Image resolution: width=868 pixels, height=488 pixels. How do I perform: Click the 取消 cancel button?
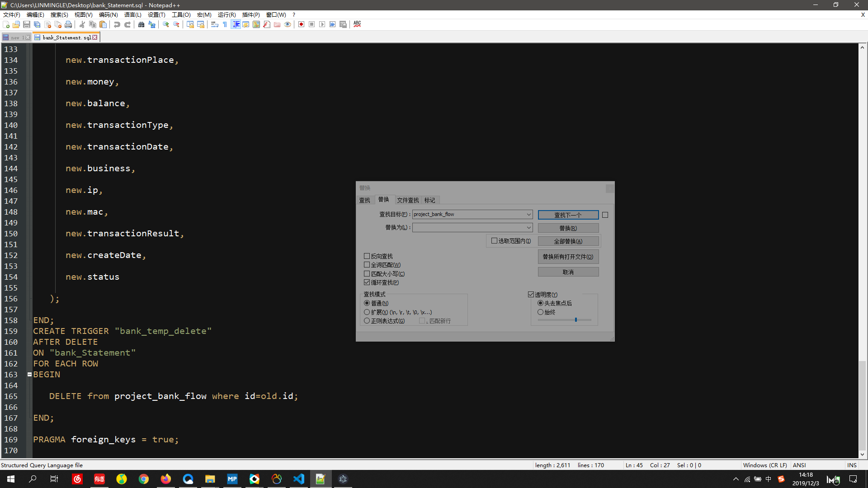568,272
